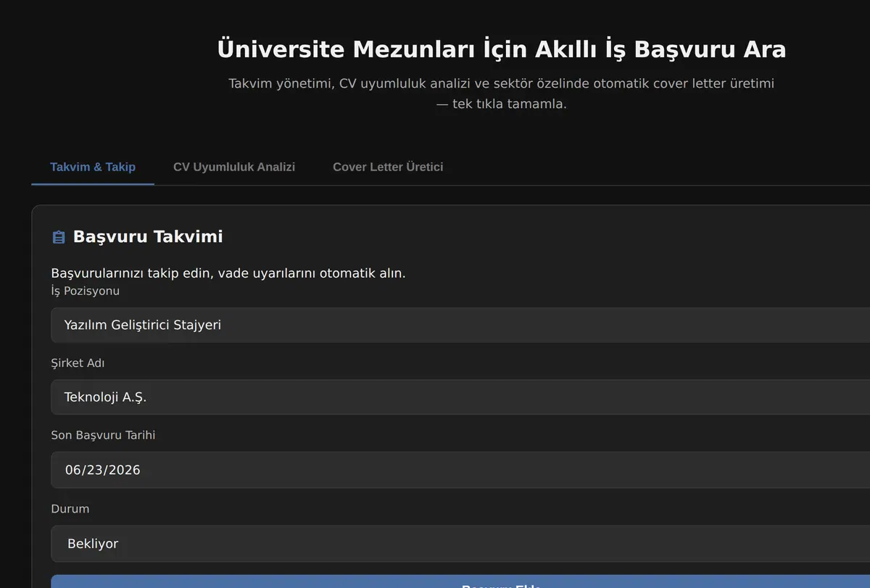Click the subtitle mentioning Takvim yönetimi
870x588 pixels.
[x=502, y=94]
